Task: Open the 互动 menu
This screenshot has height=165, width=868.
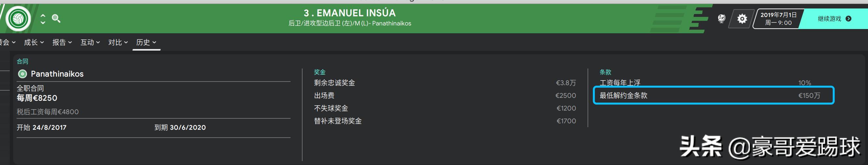Action: pyautogui.click(x=90, y=42)
